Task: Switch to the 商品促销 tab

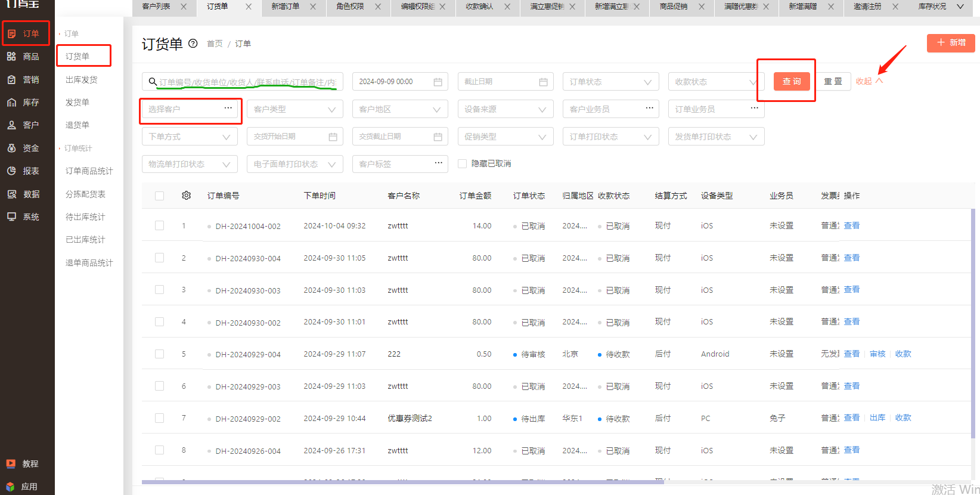Action: click(x=674, y=7)
